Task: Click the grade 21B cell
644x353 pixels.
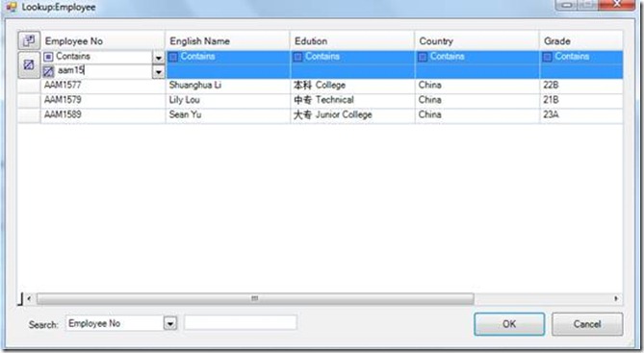Action: tap(581, 100)
